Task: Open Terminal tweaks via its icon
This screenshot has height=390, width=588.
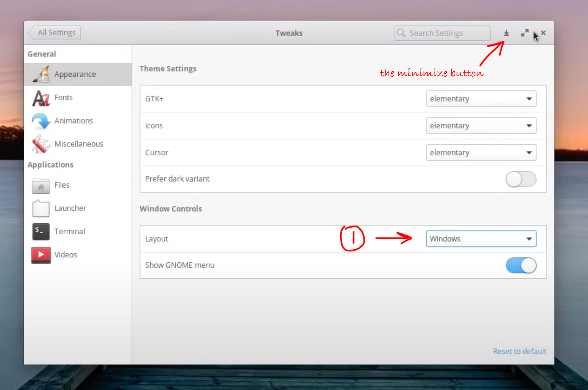Action: coord(41,232)
